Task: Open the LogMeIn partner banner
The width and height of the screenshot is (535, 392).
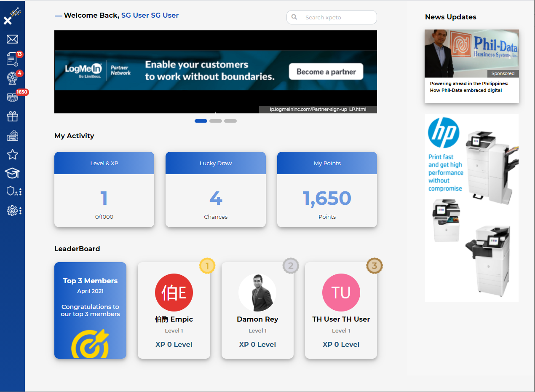Action: point(216,72)
